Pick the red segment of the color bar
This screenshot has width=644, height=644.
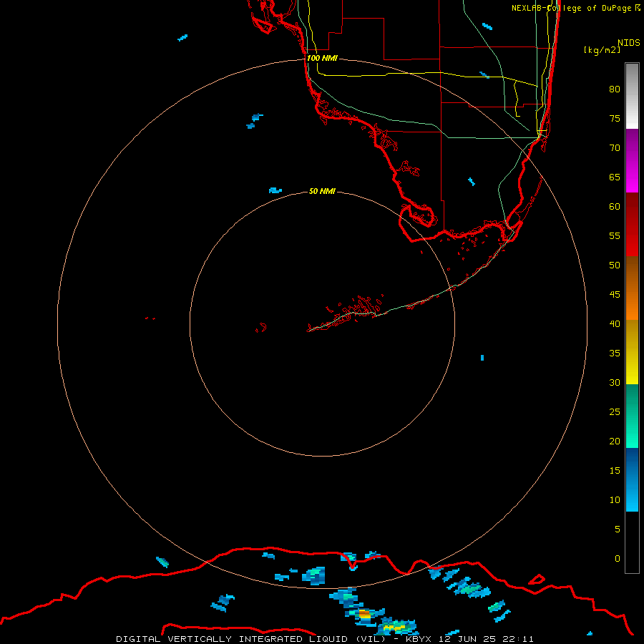click(x=632, y=225)
